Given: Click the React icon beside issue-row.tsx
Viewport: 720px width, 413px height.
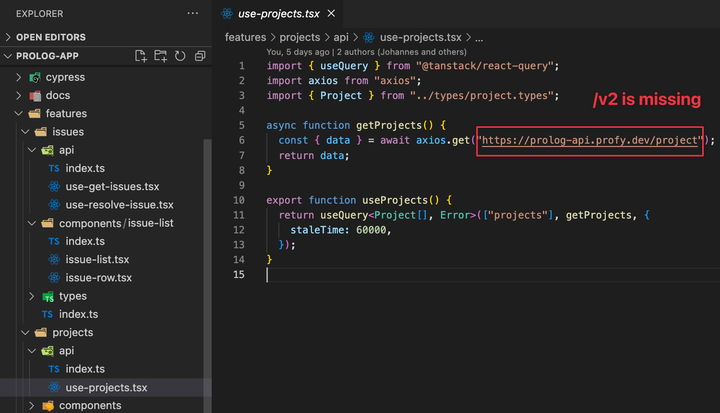Looking at the screenshot, I should [54, 277].
